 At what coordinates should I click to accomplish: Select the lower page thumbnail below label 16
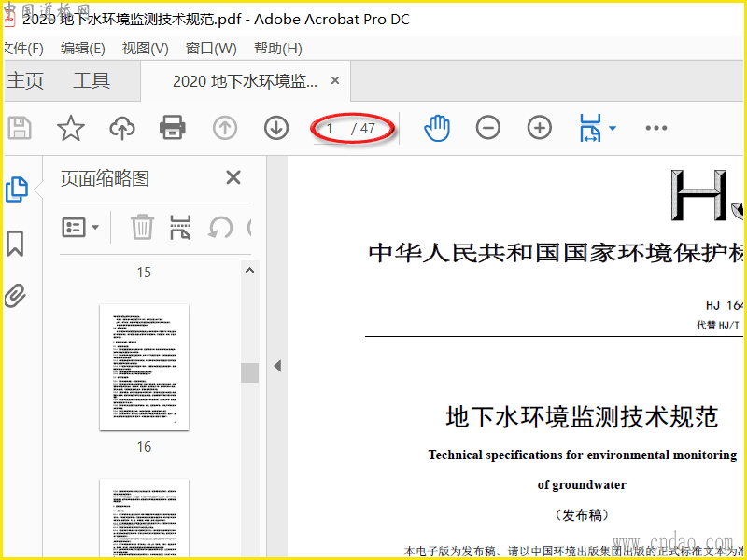144,518
